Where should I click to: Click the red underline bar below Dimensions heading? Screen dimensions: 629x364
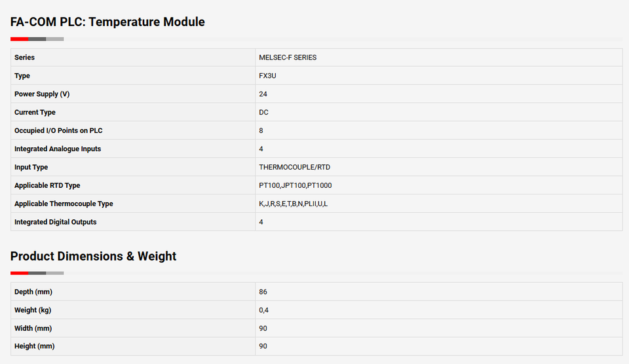(20, 273)
